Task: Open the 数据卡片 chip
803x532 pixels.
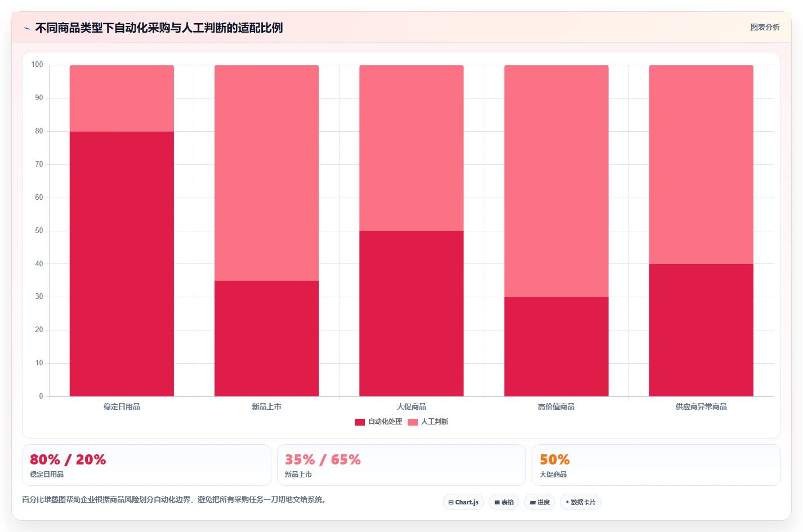Action: click(x=581, y=502)
